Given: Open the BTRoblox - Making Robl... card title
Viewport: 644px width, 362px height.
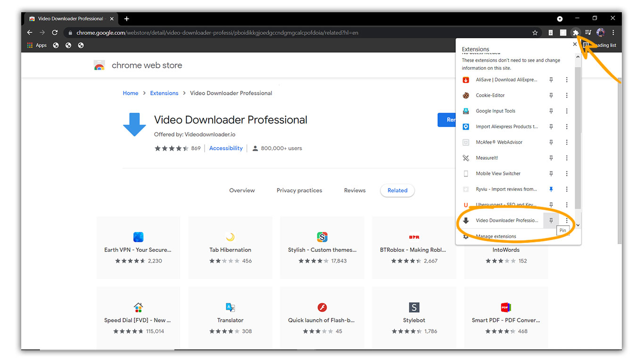Looking at the screenshot, I should (x=414, y=250).
